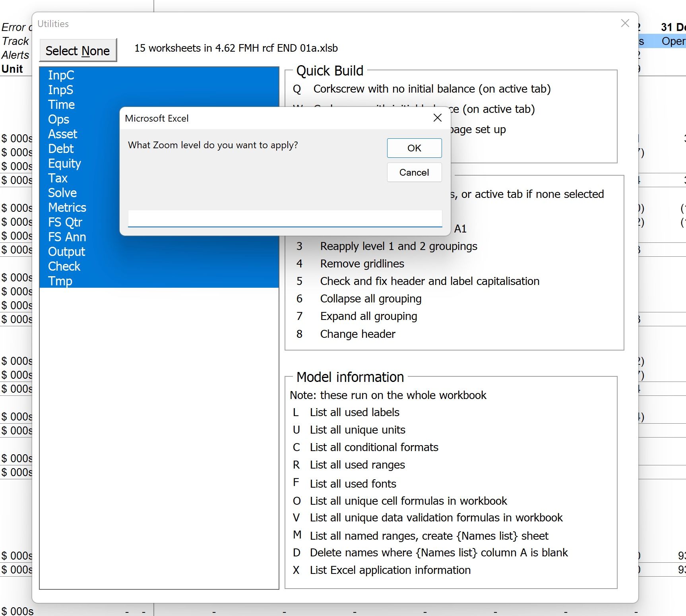Run List Excel application information
686x616 pixels.
pos(390,570)
